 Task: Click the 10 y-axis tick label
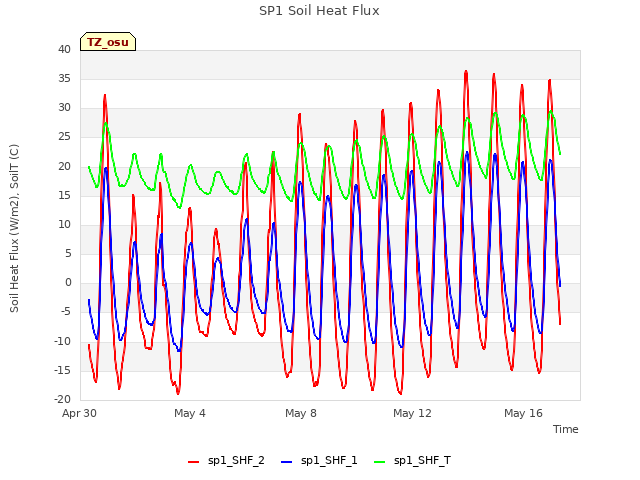click(64, 224)
